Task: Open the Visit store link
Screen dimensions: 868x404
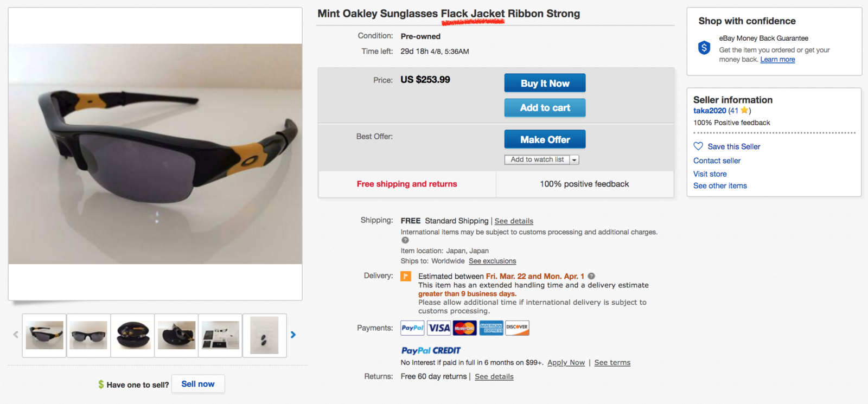Action: click(710, 174)
